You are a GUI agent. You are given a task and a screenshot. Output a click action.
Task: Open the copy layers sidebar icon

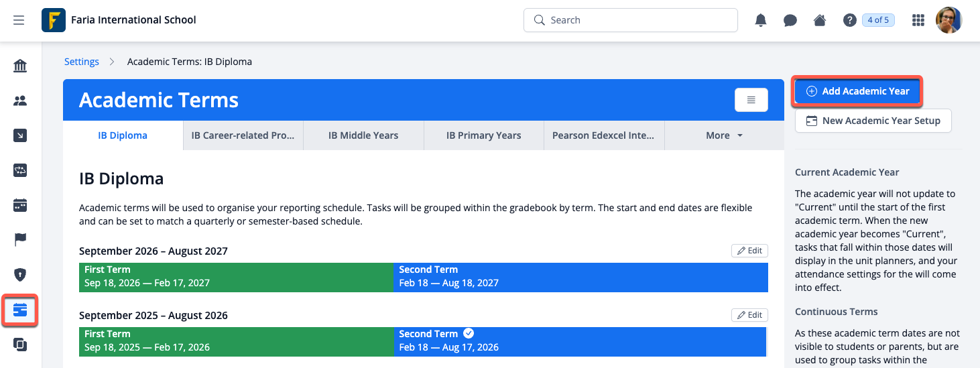(20, 345)
